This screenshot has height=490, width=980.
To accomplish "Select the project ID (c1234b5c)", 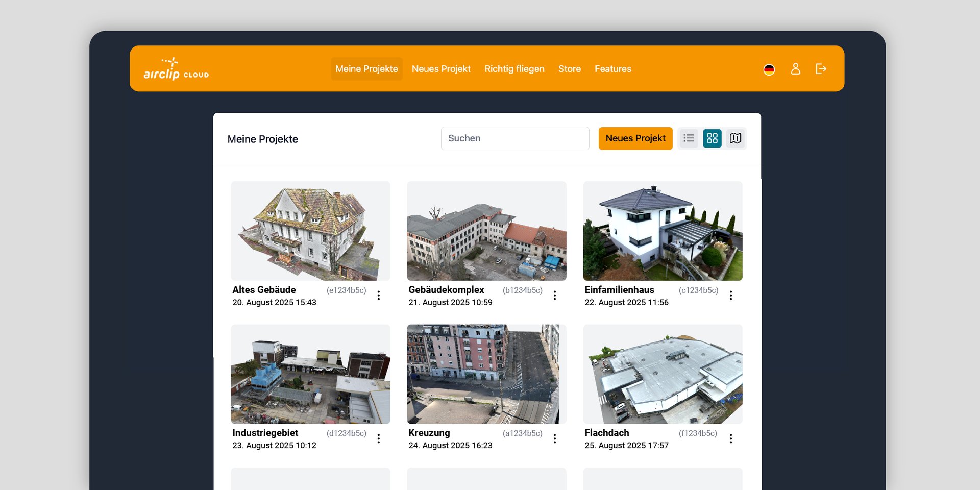I will click(x=699, y=290).
